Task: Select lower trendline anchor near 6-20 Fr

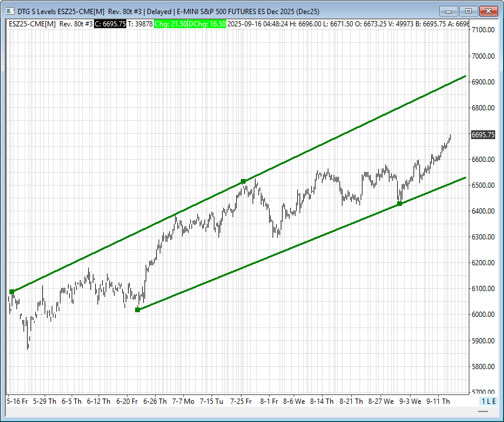Action: [x=137, y=310]
